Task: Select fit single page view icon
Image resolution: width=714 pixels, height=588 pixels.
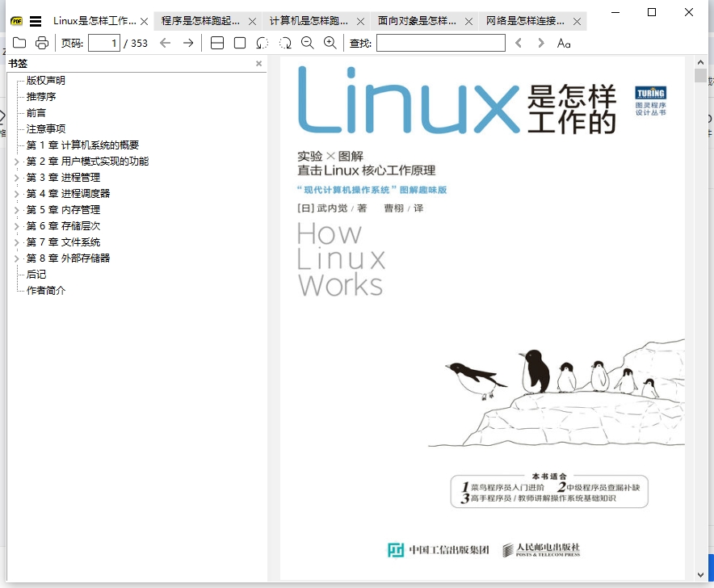Action: coord(240,44)
